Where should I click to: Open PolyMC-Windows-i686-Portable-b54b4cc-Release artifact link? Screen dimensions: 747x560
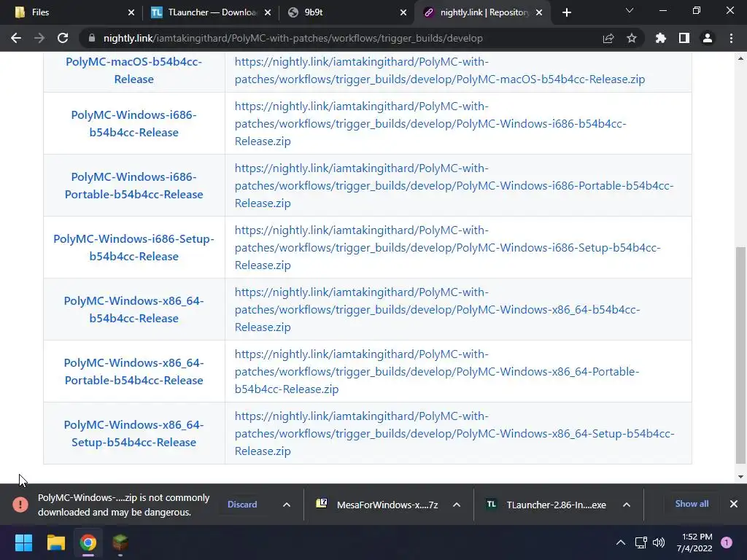click(134, 186)
